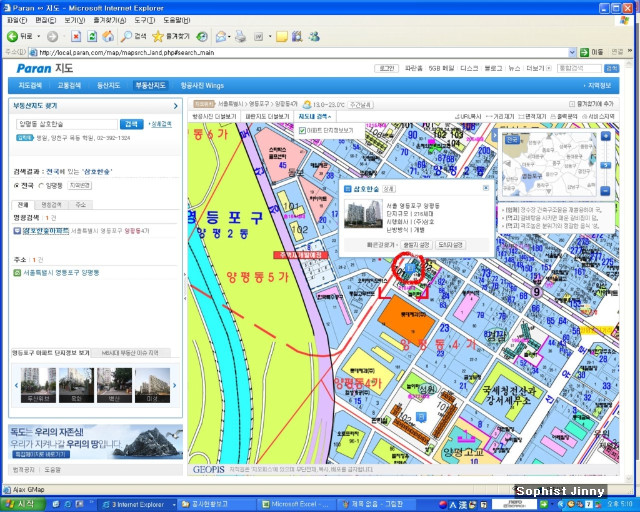Click the IE Forward arrow icon
Image resolution: width=640 pixels, height=512 pixels.
52,37
